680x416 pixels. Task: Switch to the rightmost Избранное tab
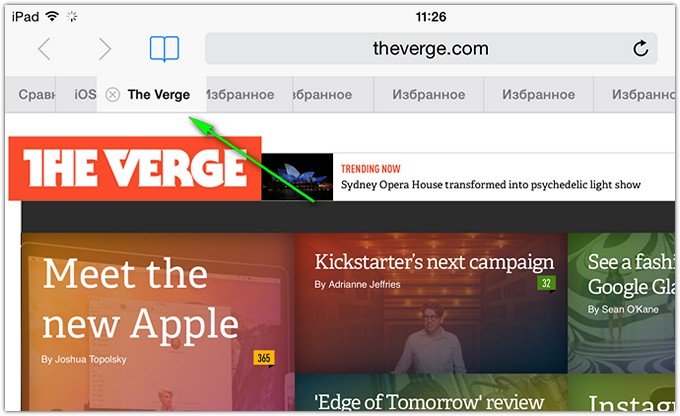634,94
